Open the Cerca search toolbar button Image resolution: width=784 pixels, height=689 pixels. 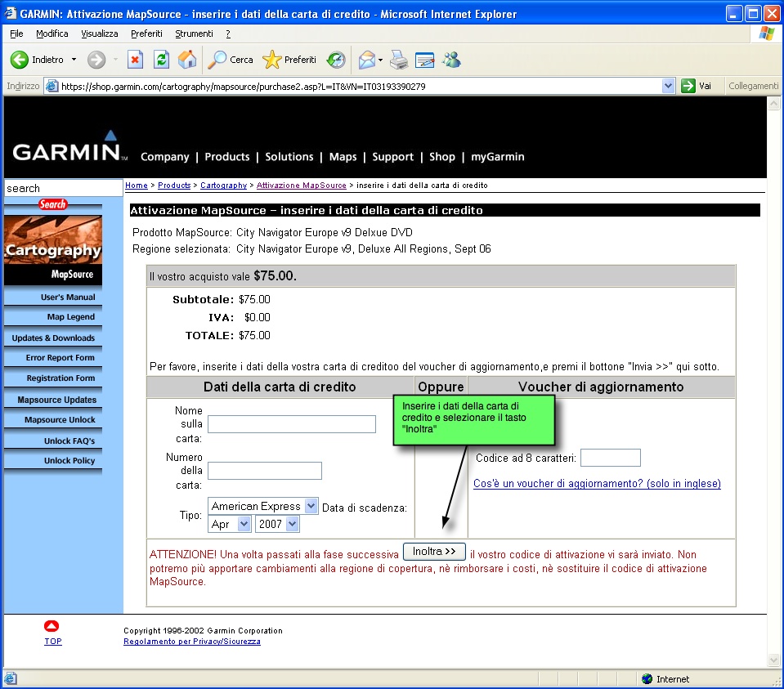[231, 60]
